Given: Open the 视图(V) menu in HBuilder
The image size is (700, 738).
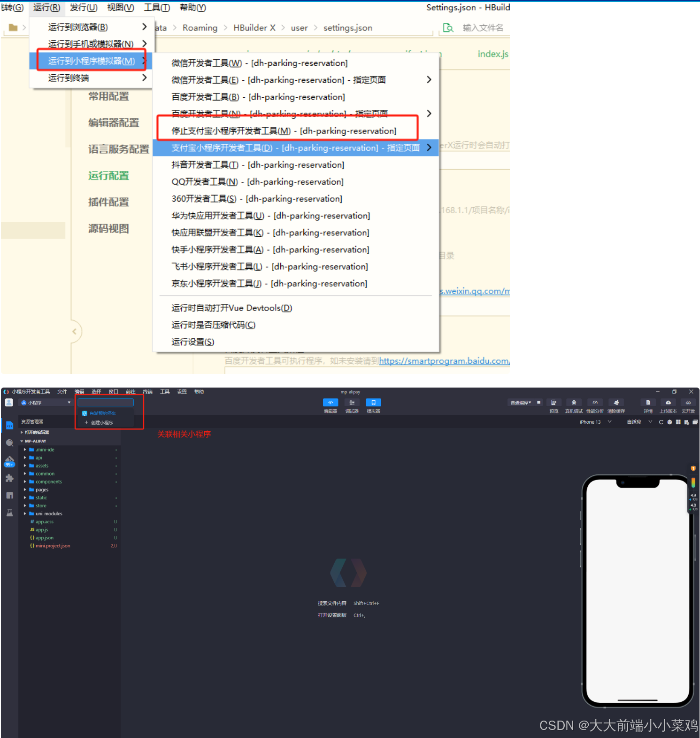Looking at the screenshot, I should tap(121, 8).
